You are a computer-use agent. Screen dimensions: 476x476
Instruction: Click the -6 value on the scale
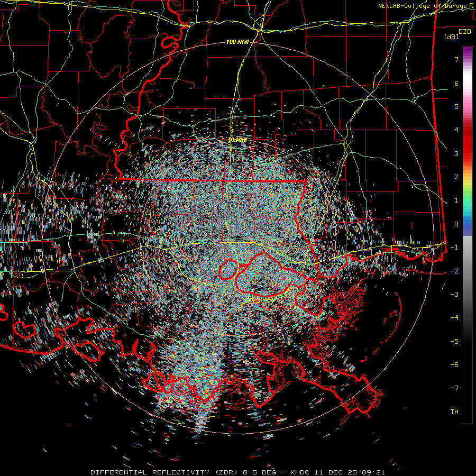[x=454, y=365]
